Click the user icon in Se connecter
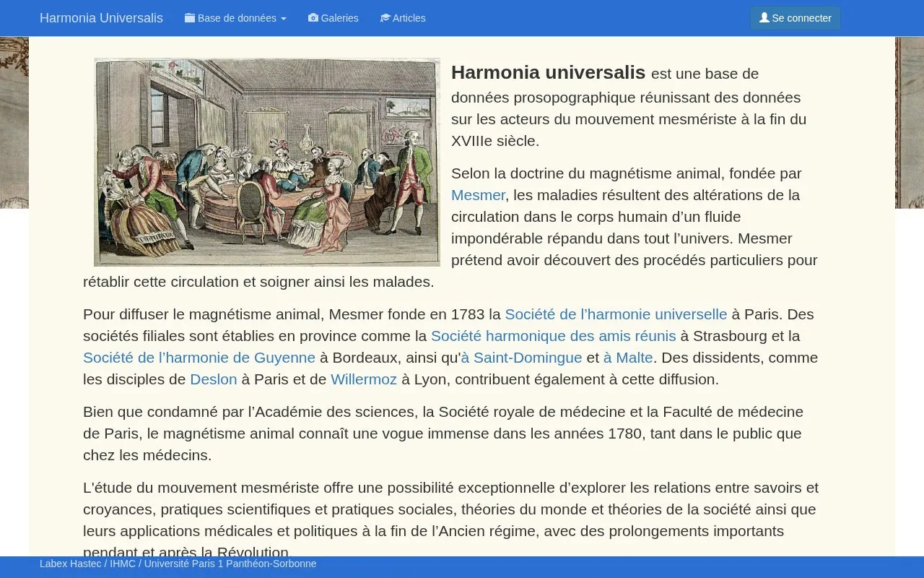The image size is (924, 578). (764, 18)
